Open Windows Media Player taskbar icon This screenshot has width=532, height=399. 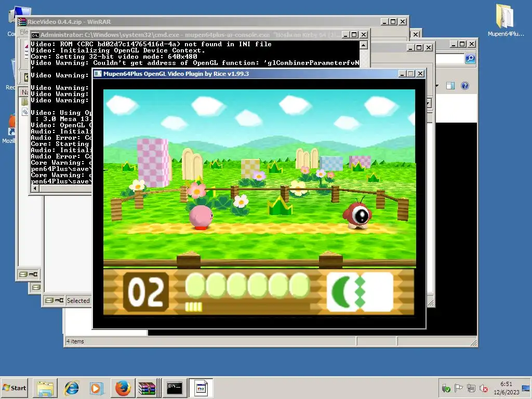(96, 388)
